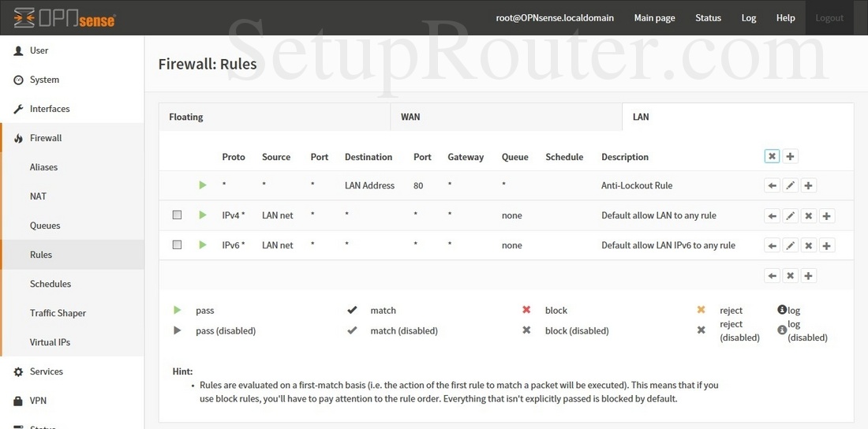Edit the Default allow LAN IPv6 rule

coord(791,245)
